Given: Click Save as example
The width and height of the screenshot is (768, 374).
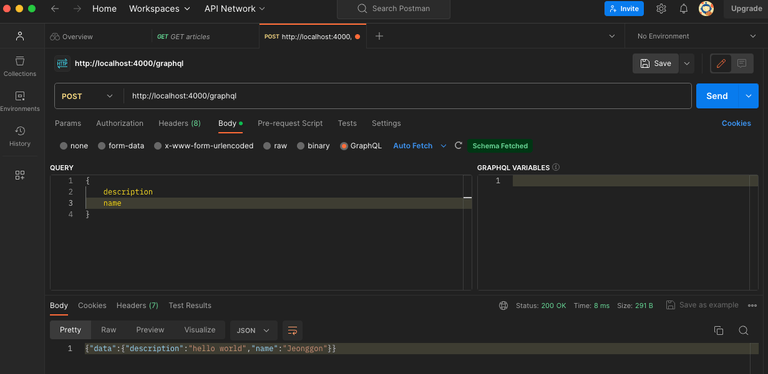Looking at the screenshot, I should pos(702,305).
